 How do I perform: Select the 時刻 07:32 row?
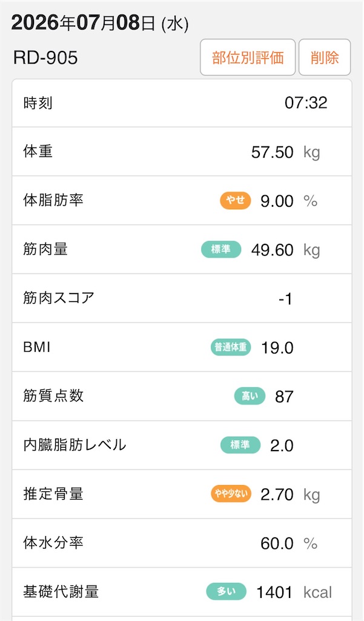(182, 103)
